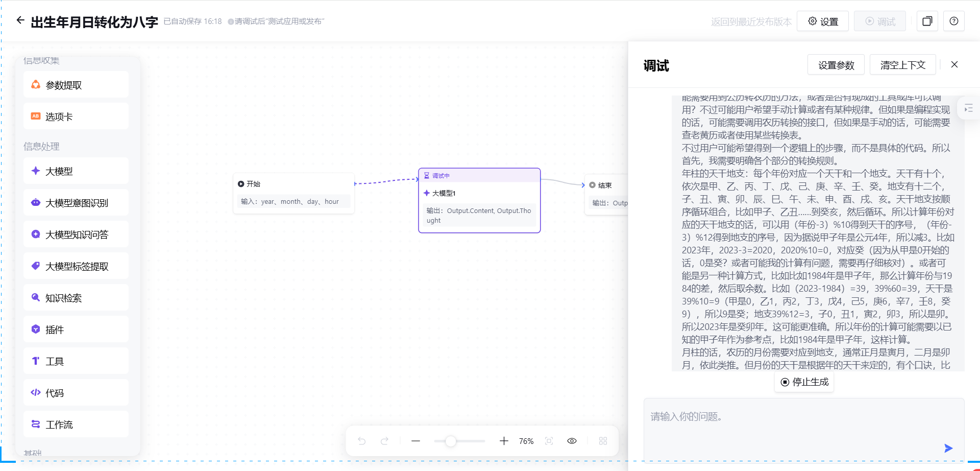
Task: Click the undo arrow in canvas toolbar
Action: 362,441
